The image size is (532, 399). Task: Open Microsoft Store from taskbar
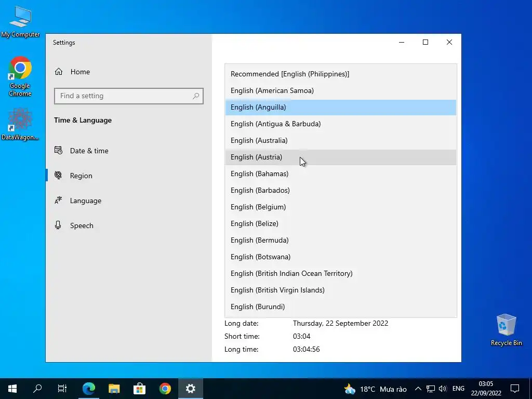[139, 389]
